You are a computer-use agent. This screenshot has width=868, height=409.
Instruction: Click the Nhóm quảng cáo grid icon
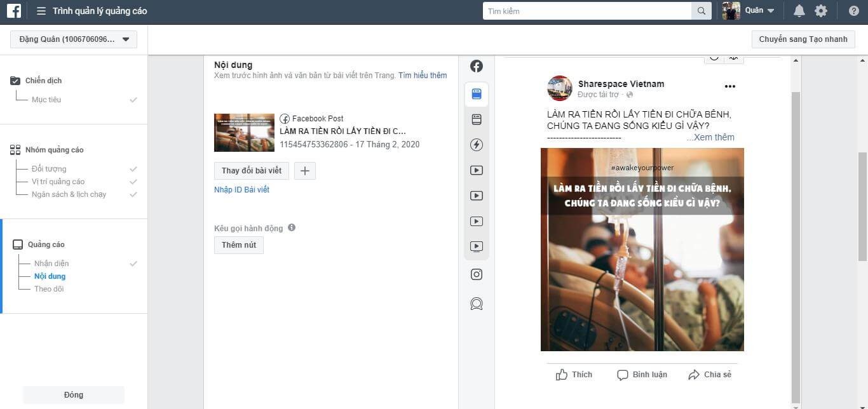pos(15,150)
